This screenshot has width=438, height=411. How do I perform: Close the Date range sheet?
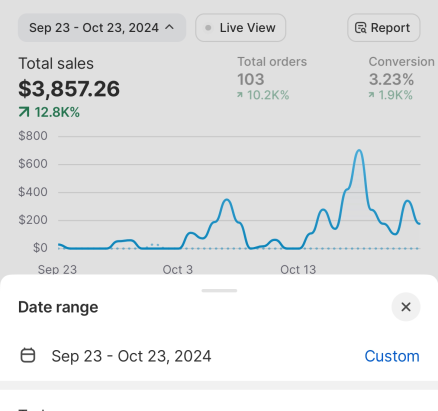[x=406, y=307]
